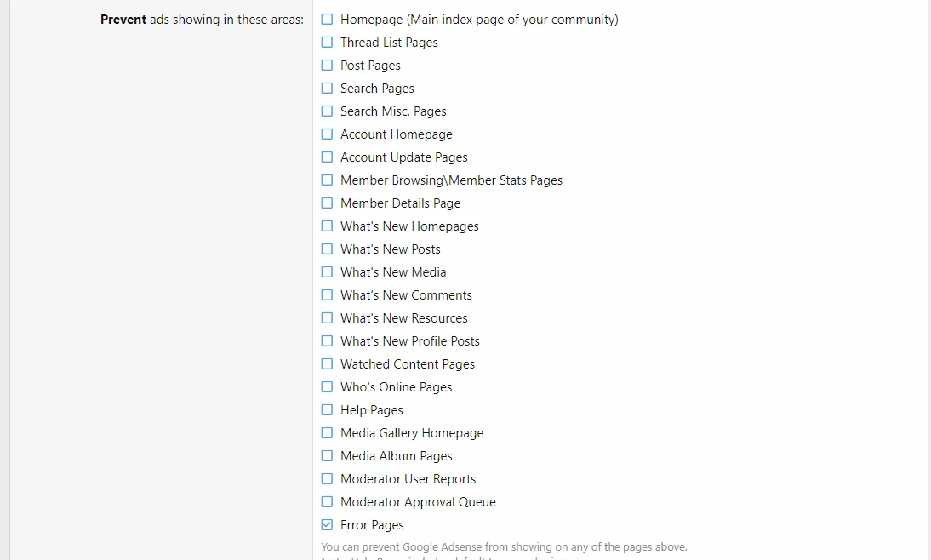Enable What's New Posts checkbox
The image size is (931, 560).
[327, 249]
